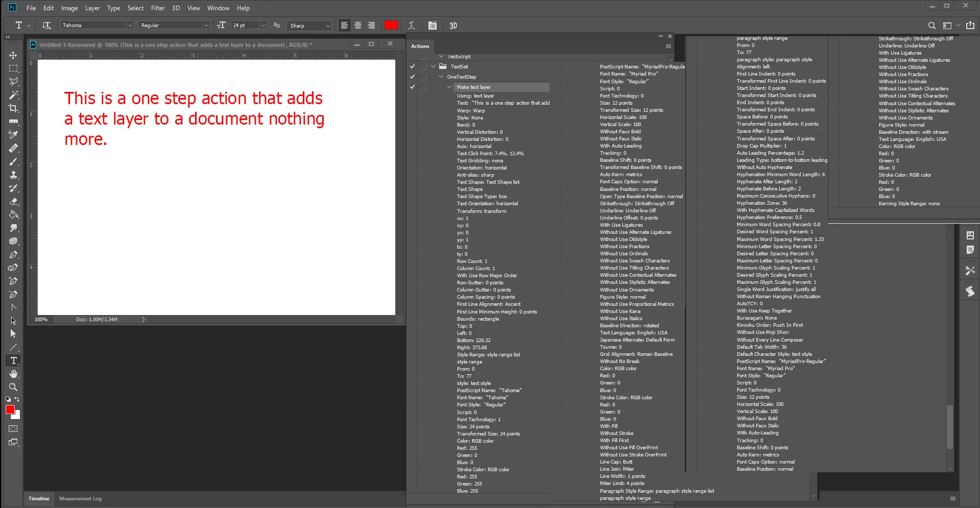Open the Tahoma font family dropdown
The width and height of the screenshot is (980, 508).
point(130,25)
